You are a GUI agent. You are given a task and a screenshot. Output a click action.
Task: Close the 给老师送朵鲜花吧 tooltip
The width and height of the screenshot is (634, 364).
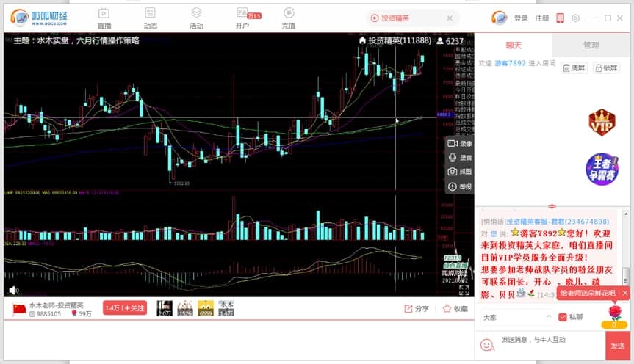click(x=624, y=294)
